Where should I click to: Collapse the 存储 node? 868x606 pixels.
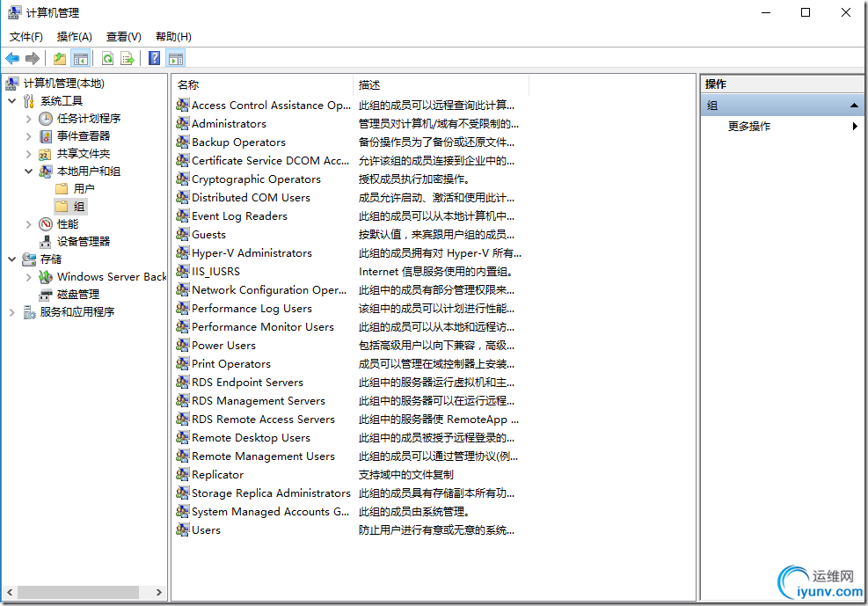12,259
